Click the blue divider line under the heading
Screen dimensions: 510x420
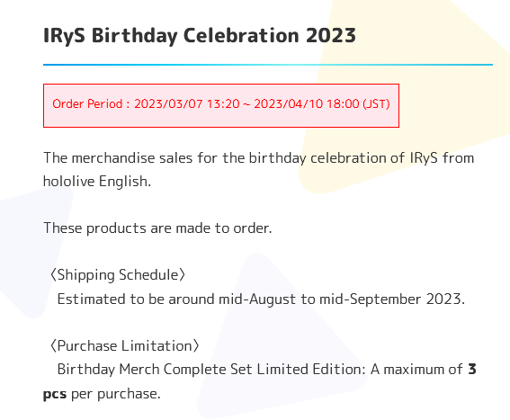click(268, 65)
